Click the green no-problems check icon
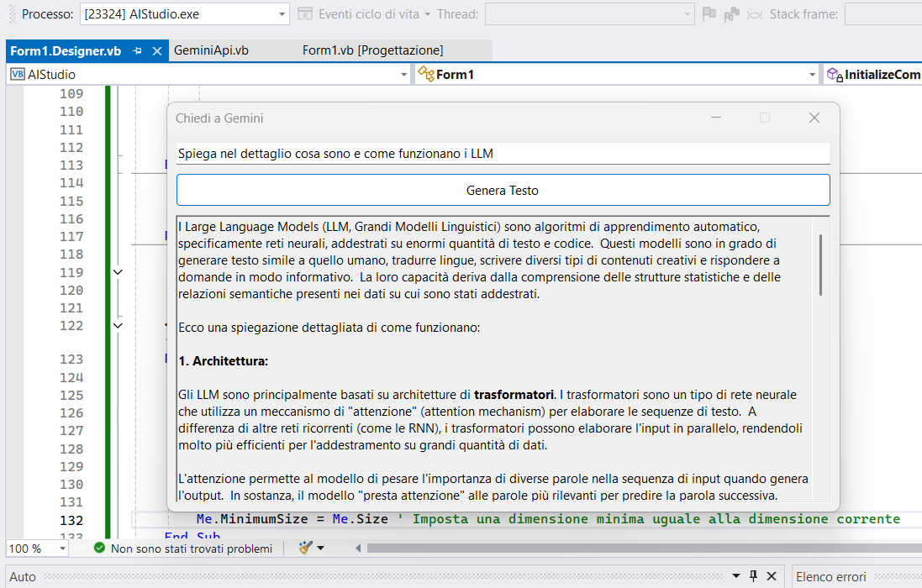922x588 pixels. click(x=99, y=548)
